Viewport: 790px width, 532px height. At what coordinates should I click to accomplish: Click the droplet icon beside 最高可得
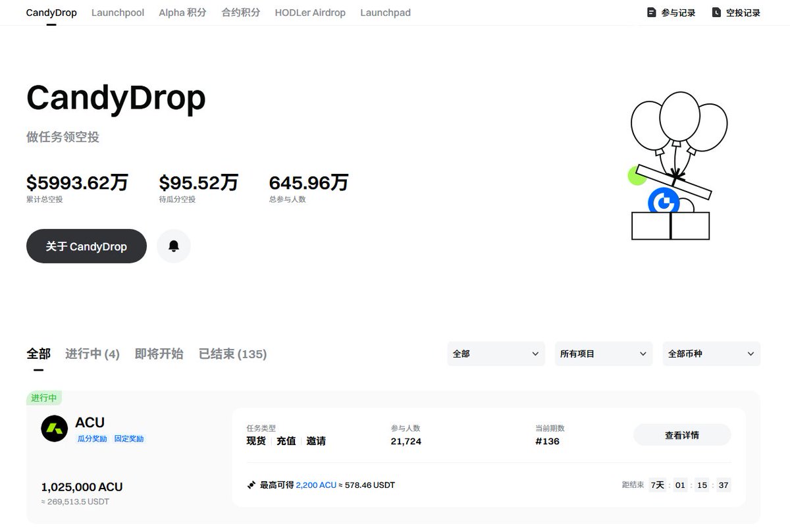point(251,485)
